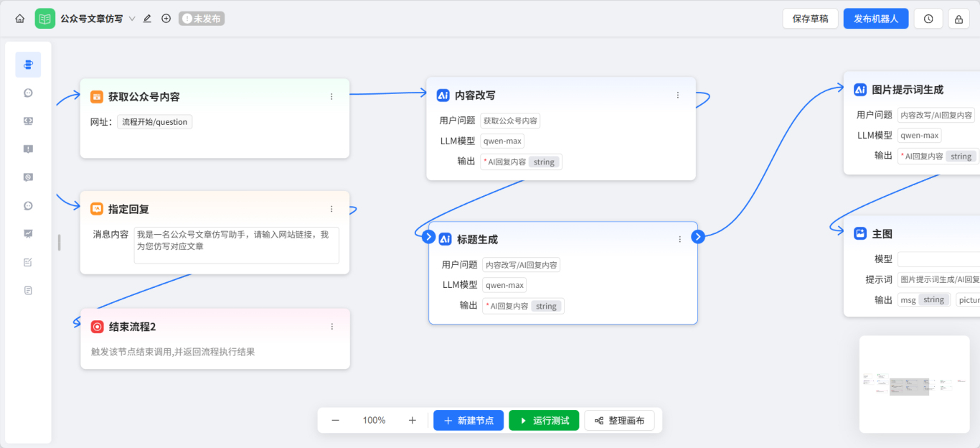This screenshot has width=980, height=448.
Task: Click the pencil edit icon beside the workflow title
Action: 146,18
